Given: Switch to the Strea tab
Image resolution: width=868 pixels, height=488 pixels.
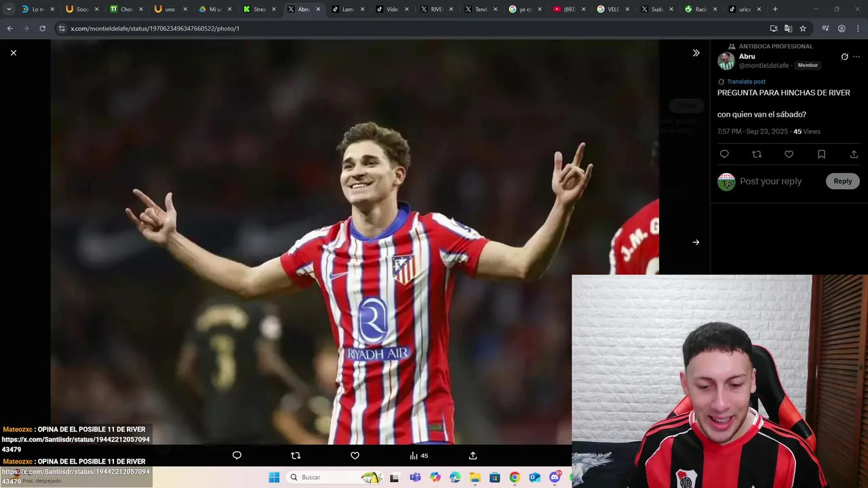Looking at the screenshot, I should coord(259,9).
